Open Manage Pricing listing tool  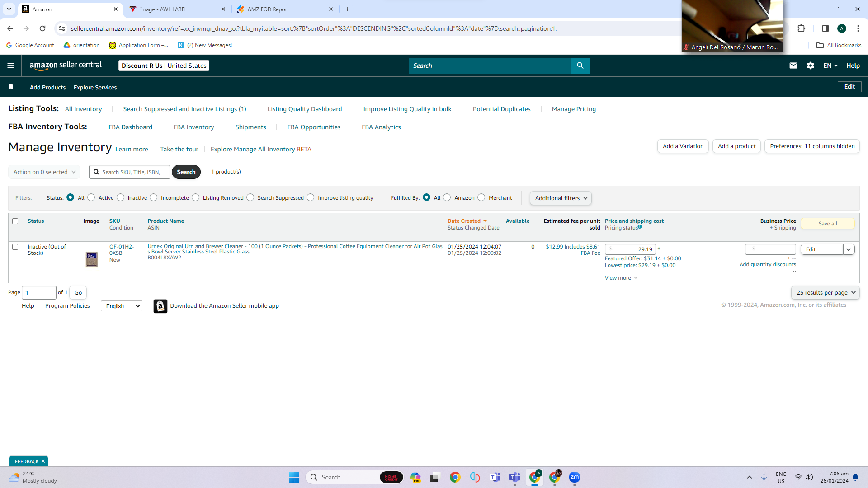pos(574,109)
